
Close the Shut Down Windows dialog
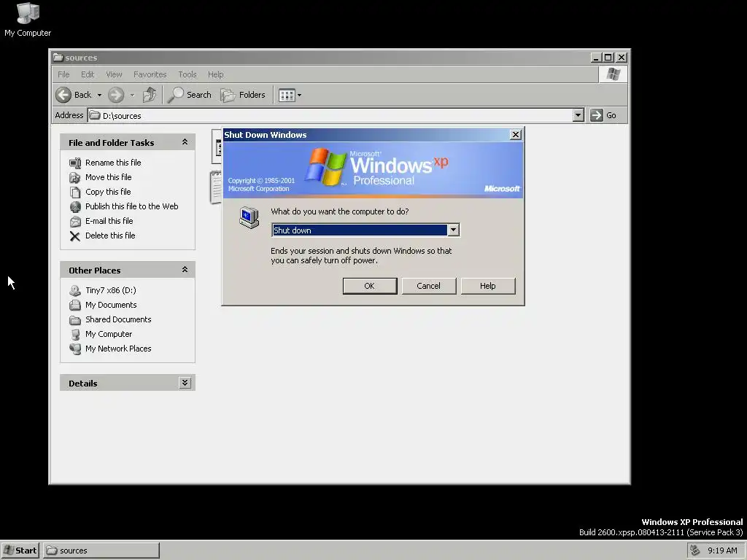[516, 135]
